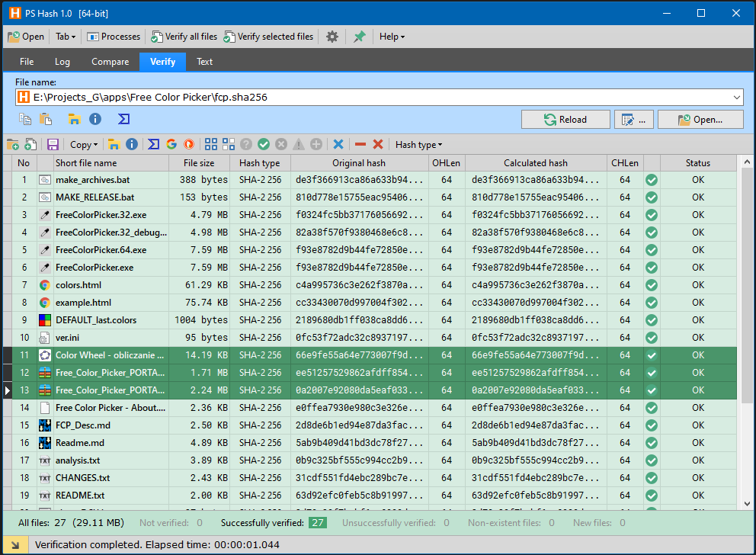Open the Hash type dropdown
The height and width of the screenshot is (555, 756).
tap(418, 145)
